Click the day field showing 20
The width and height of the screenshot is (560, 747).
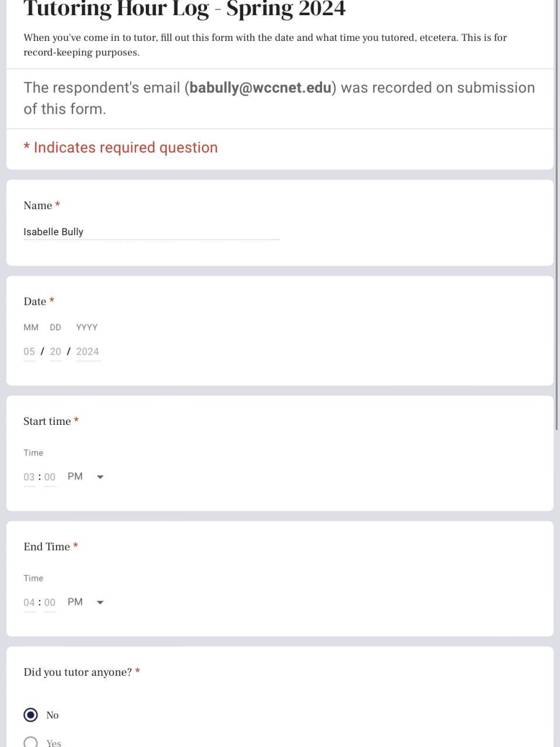click(x=55, y=351)
